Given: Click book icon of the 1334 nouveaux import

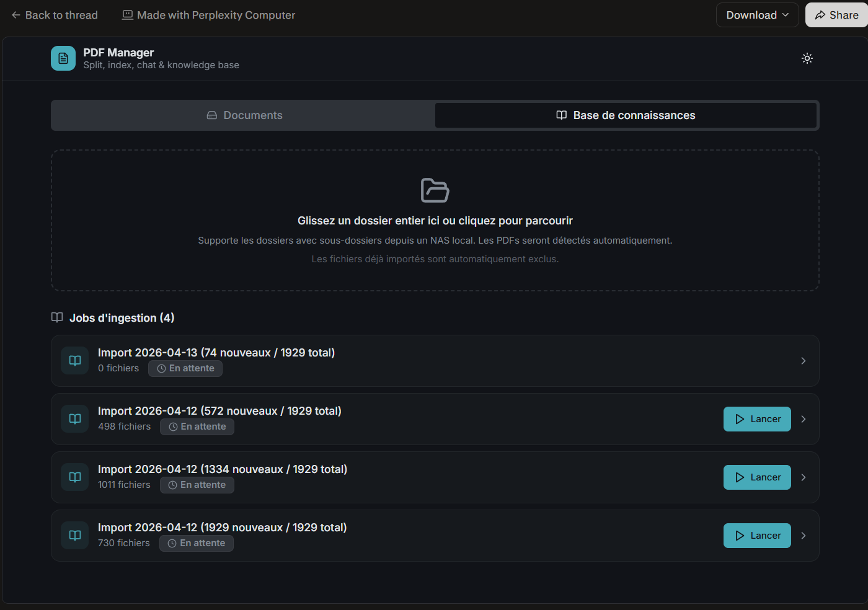Looking at the screenshot, I should click(75, 477).
